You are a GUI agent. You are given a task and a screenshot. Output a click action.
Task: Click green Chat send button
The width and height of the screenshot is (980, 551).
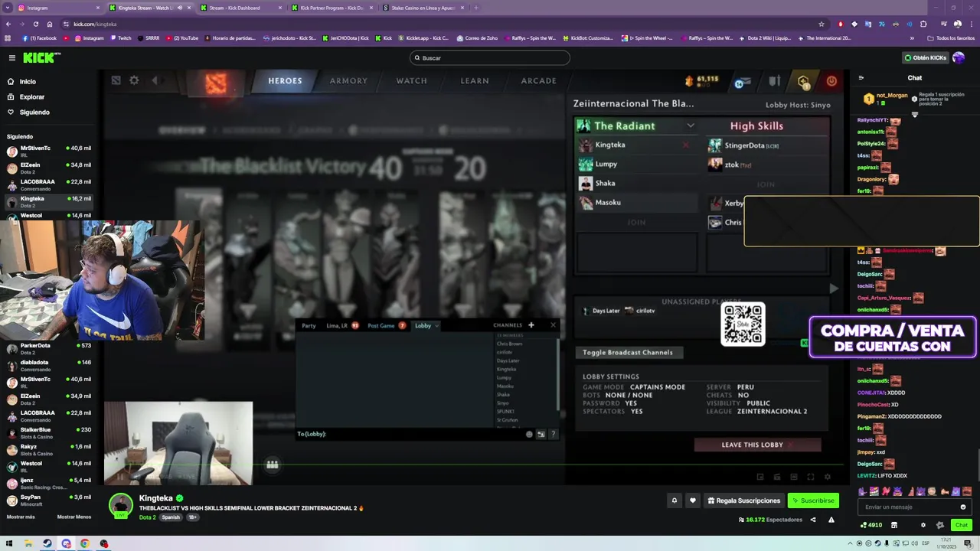962,525
